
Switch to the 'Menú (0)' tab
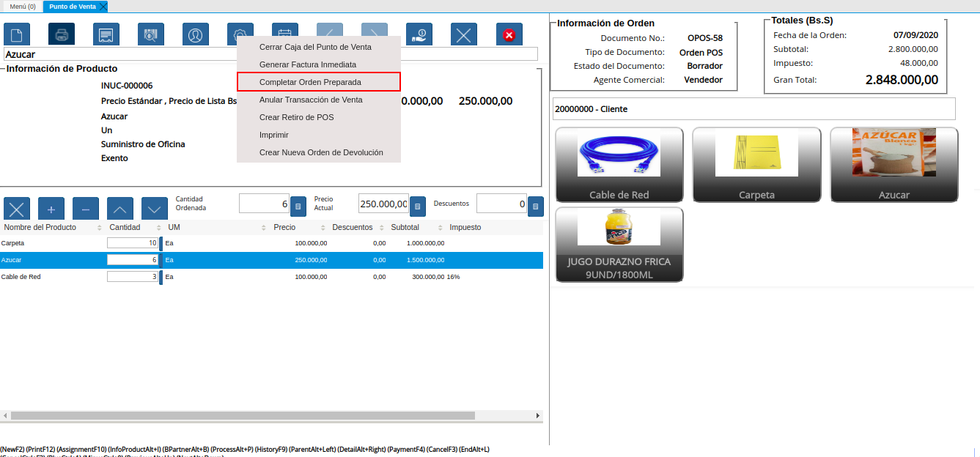pyautogui.click(x=21, y=4)
